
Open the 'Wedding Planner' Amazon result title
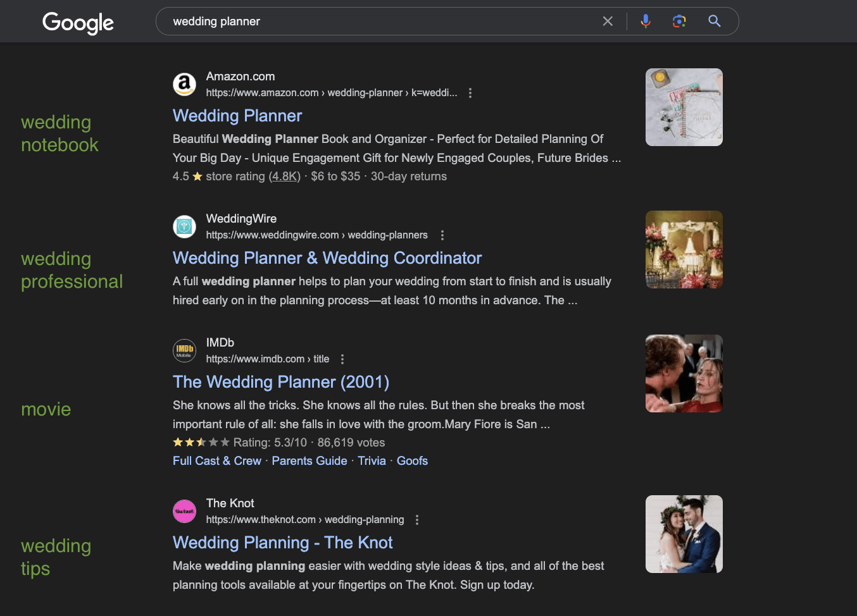[x=237, y=116]
